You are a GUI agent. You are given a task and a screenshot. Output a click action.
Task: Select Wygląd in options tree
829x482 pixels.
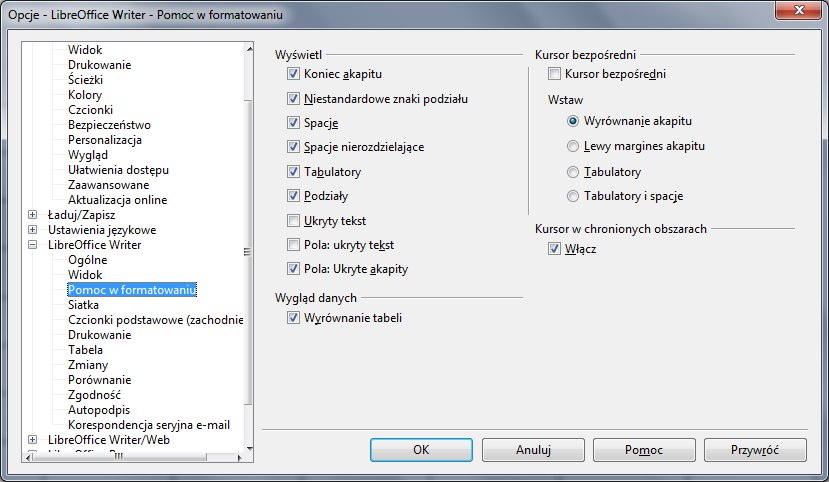pyautogui.click(x=88, y=155)
